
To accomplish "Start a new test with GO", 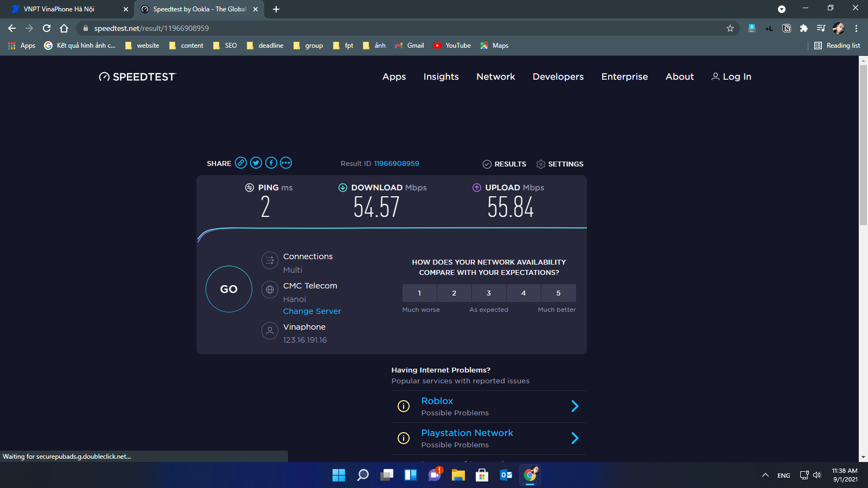I will point(229,289).
